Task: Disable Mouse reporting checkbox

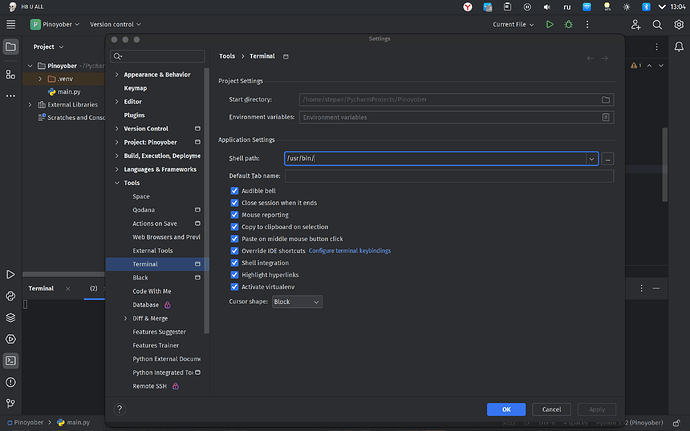Action: pos(235,215)
